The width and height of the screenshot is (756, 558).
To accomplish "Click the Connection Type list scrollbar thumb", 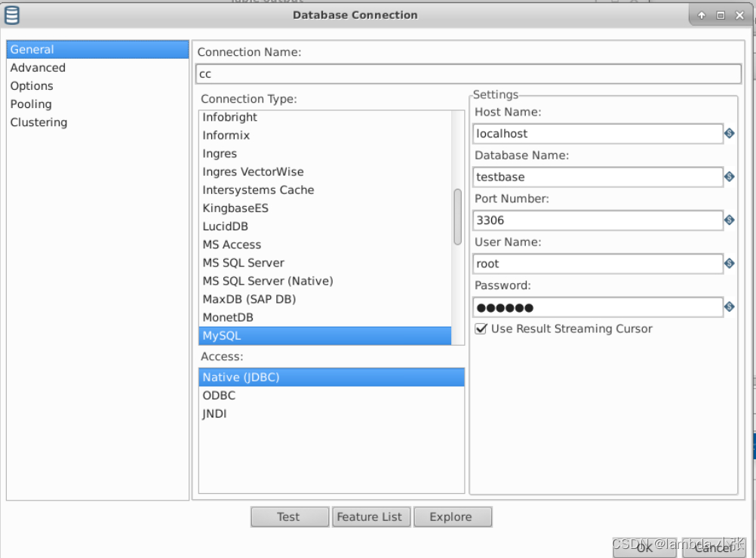I will click(x=457, y=217).
